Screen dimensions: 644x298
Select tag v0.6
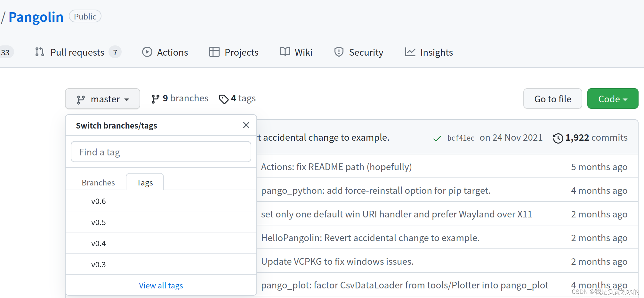tap(161, 201)
